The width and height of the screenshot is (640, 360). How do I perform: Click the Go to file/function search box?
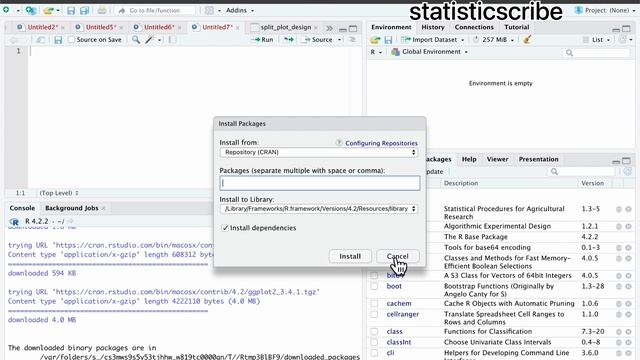155,10
